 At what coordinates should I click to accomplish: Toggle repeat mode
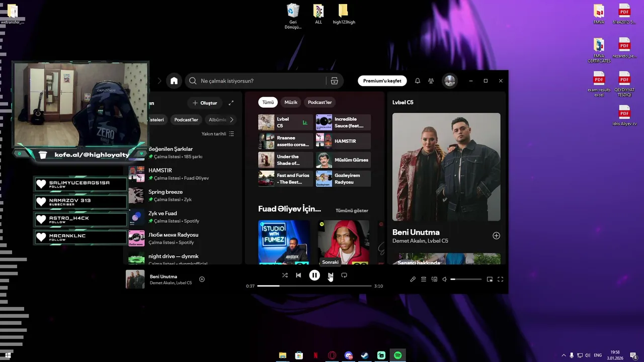pos(344,275)
